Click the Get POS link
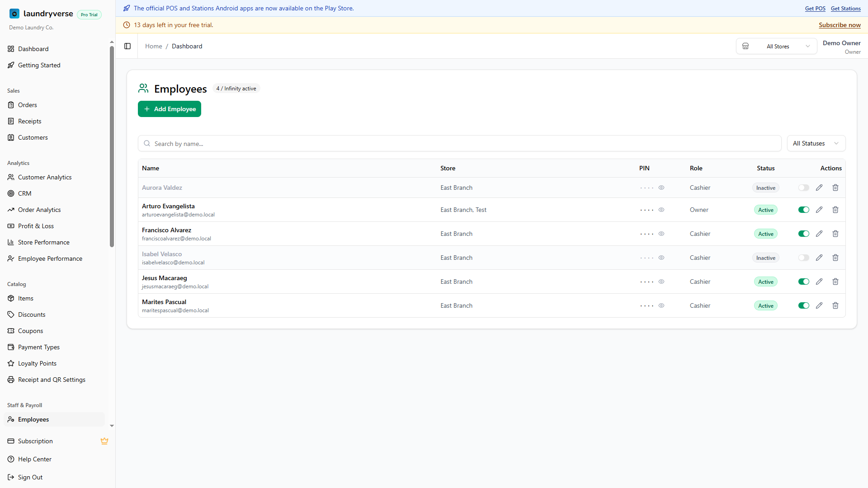This screenshot has width=868, height=488. [x=815, y=9]
